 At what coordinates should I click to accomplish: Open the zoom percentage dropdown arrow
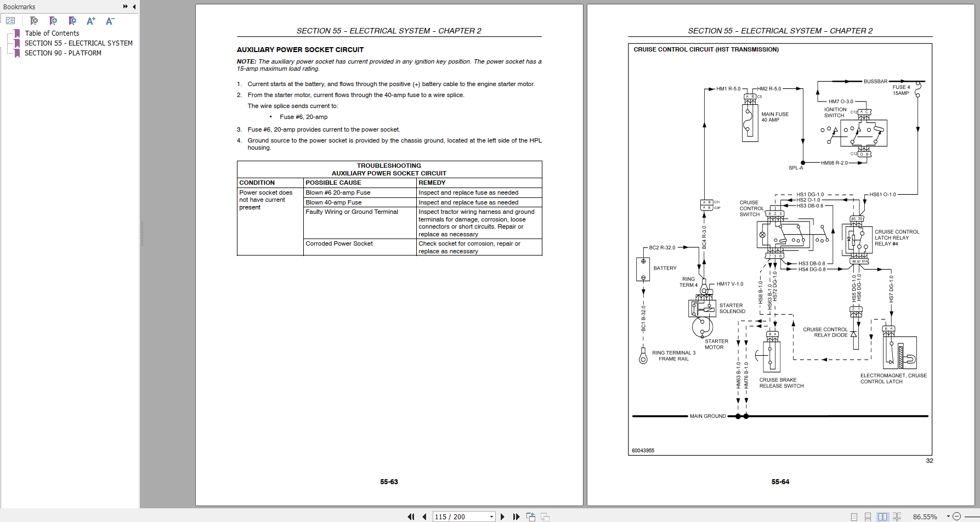pyautogui.click(x=947, y=516)
